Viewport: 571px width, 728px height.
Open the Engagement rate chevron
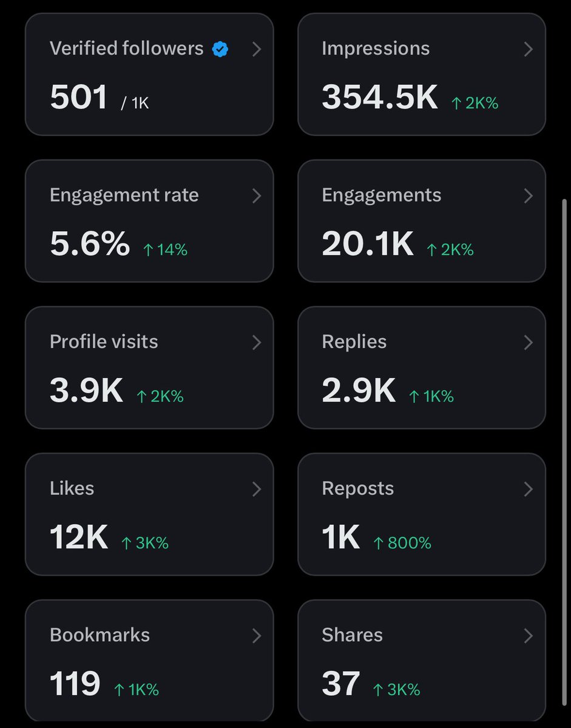257,195
